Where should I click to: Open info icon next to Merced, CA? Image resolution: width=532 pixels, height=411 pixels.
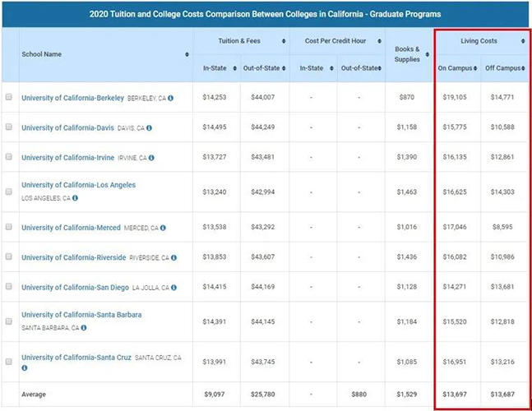163,228
